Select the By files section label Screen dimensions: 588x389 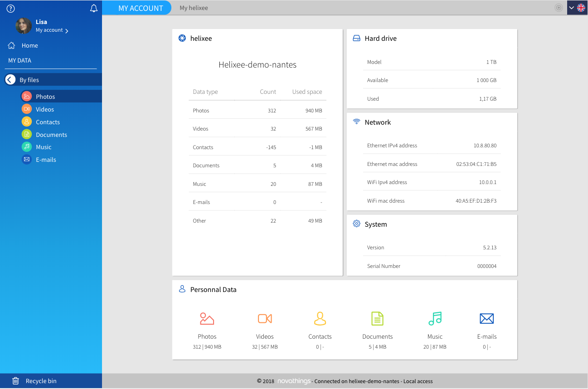[29, 80]
